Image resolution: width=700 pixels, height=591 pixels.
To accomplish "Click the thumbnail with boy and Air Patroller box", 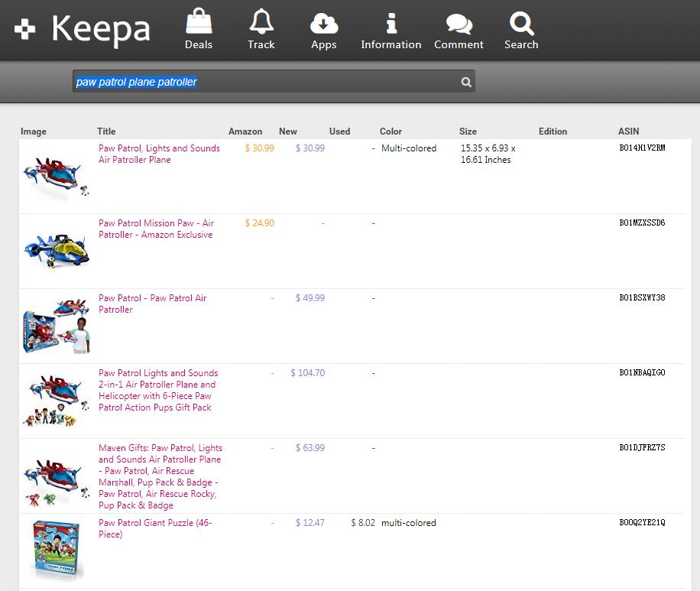I will [x=57, y=326].
